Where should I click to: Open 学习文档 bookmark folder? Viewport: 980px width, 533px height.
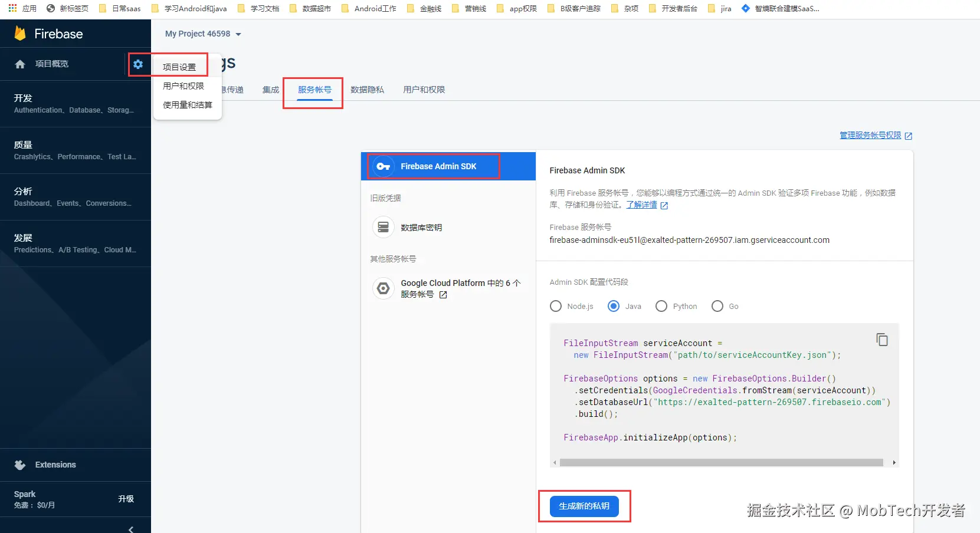point(258,8)
